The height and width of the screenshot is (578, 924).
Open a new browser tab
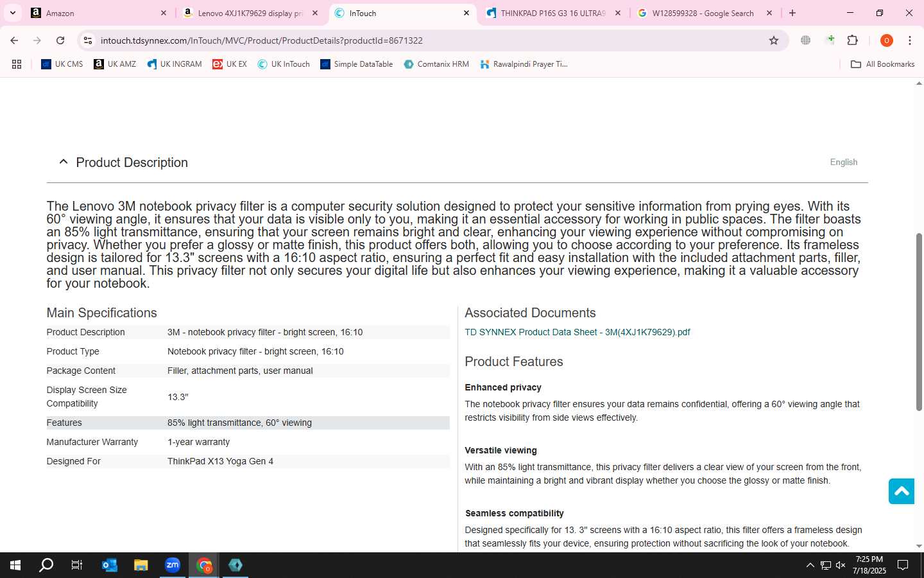[x=792, y=13]
